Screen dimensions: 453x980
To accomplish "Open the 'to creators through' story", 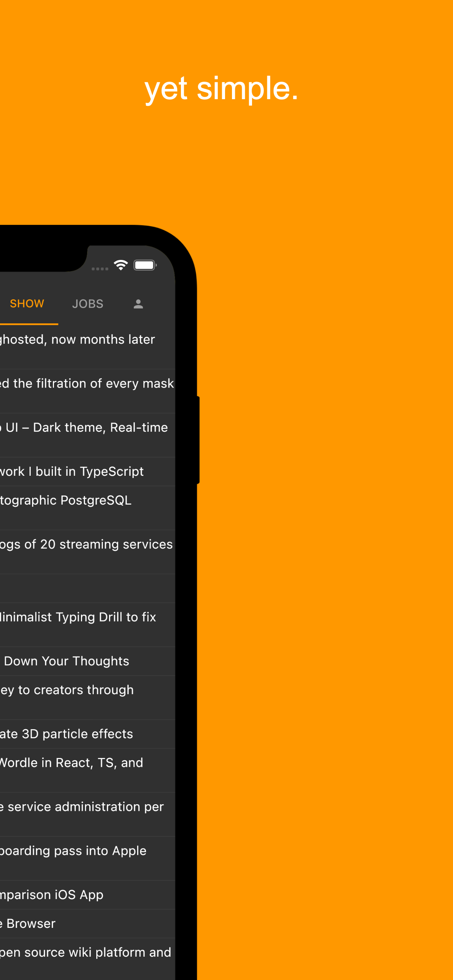I will (x=67, y=690).
